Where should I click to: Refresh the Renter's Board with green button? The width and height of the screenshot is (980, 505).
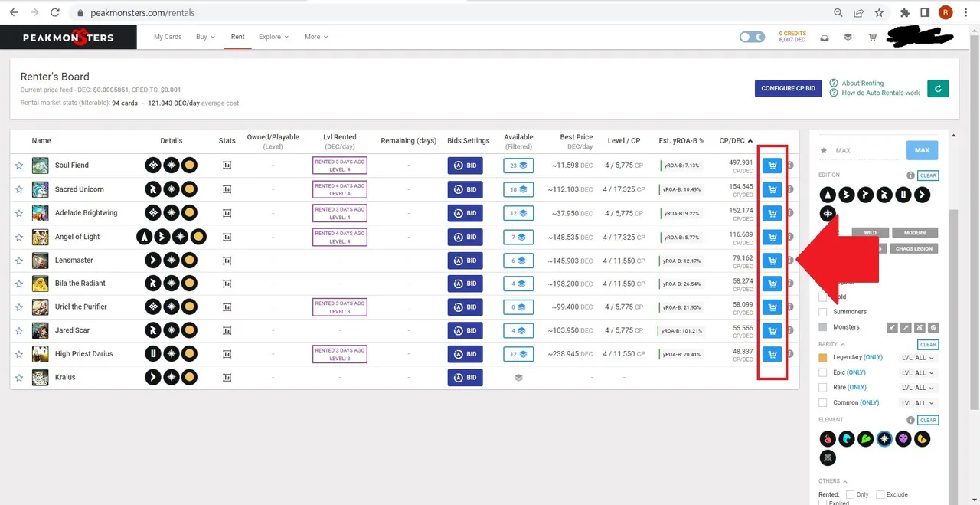click(938, 88)
